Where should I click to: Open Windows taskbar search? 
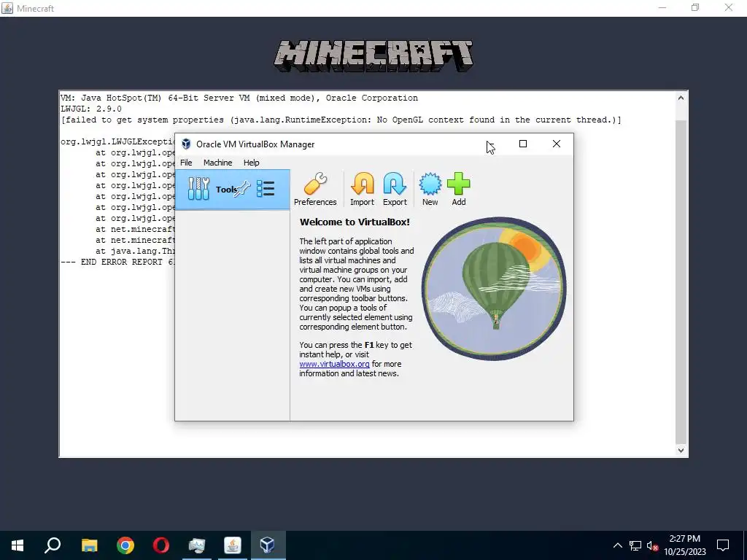[53, 545]
